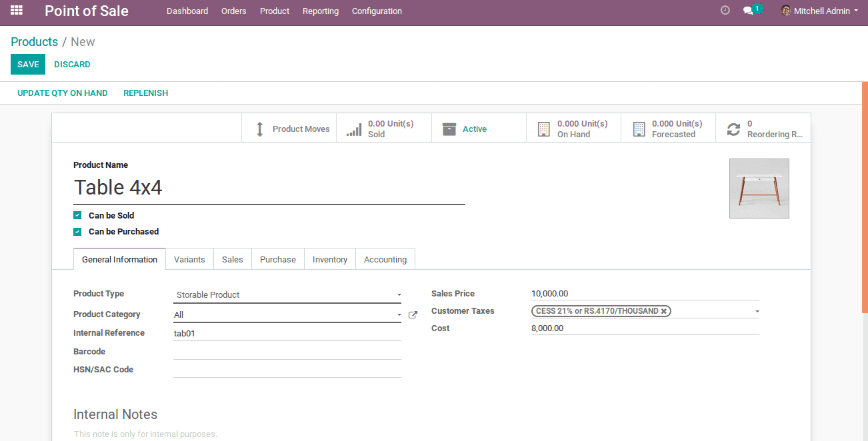The height and width of the screenshot is (441, 868).
Task: Click the 0.00 Unit(s) Sold stat
Action: [384, 128]
